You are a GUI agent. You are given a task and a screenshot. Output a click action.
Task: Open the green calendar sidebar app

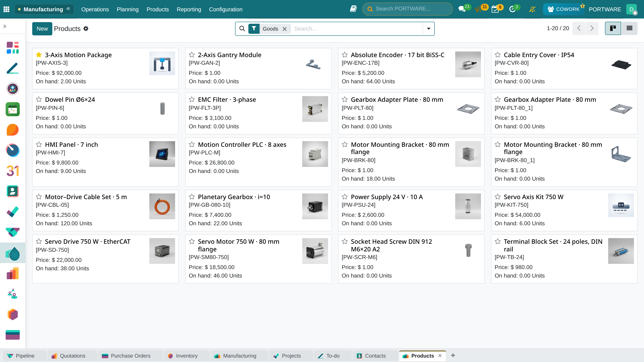point(12,109)
